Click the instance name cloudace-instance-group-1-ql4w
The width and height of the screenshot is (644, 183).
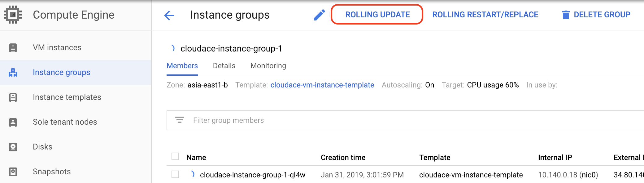point(253,175)
